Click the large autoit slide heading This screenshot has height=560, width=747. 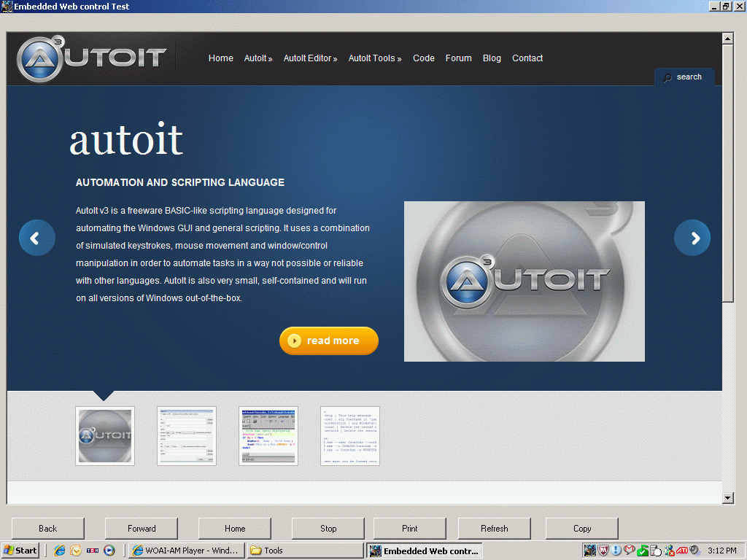[x=126, y=139]
